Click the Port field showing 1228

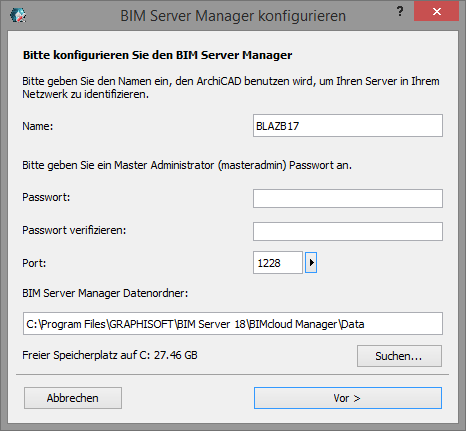278,263
